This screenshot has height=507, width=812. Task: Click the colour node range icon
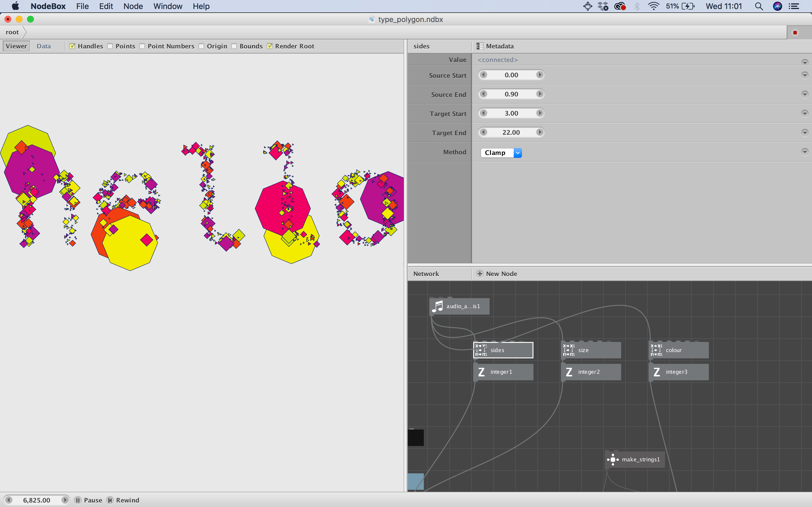[657, 350]
